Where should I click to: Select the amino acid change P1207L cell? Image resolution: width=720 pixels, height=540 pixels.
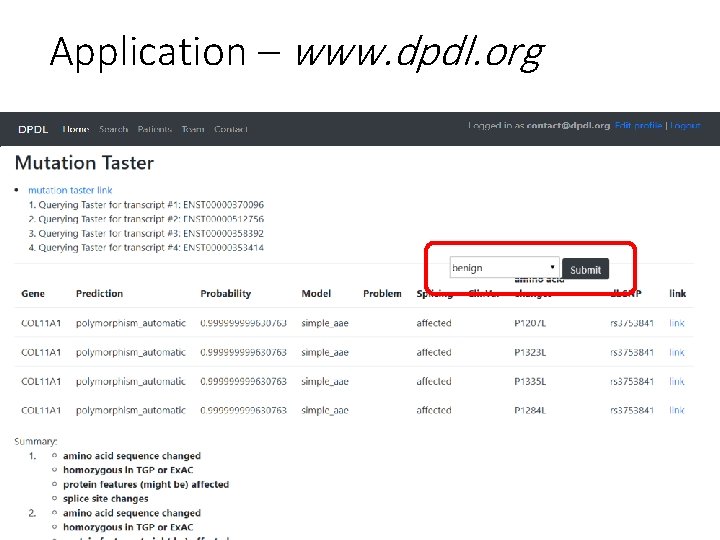click(530, 323)
